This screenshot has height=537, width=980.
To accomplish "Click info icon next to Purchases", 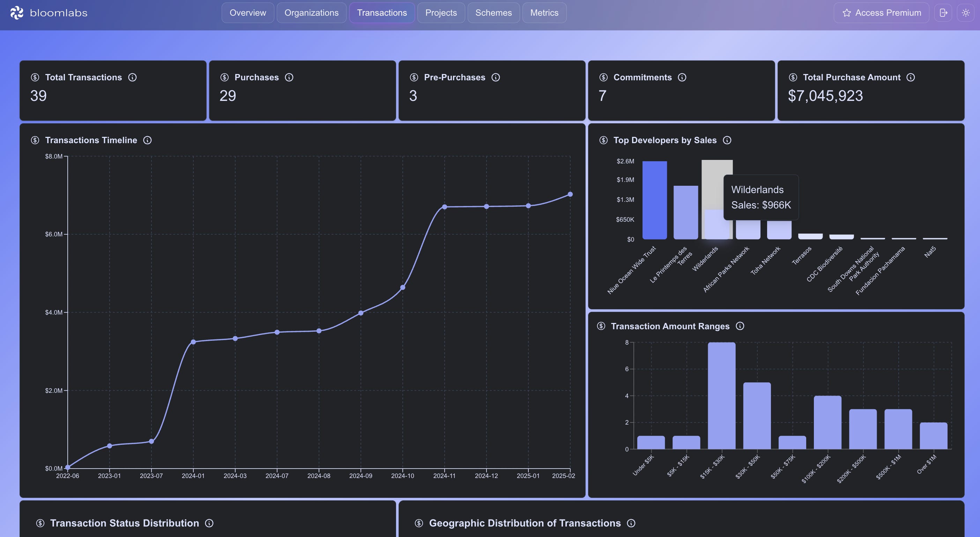I will [289, 77].
